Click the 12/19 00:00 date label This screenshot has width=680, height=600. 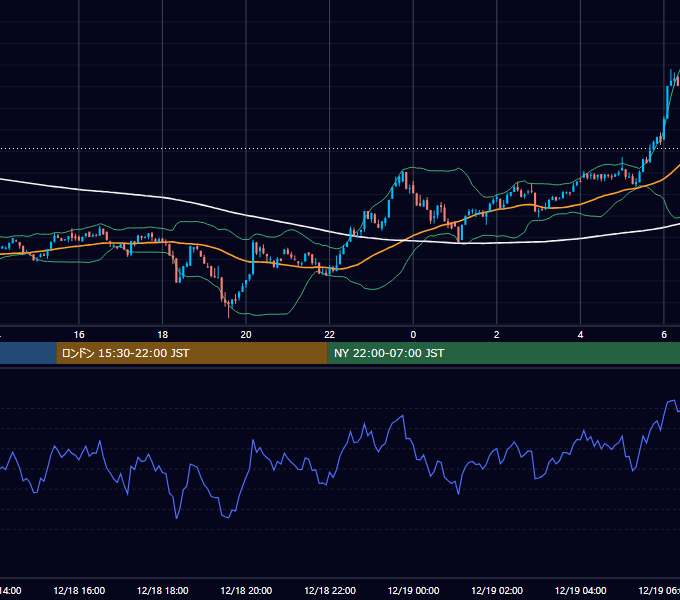[413, 590]
